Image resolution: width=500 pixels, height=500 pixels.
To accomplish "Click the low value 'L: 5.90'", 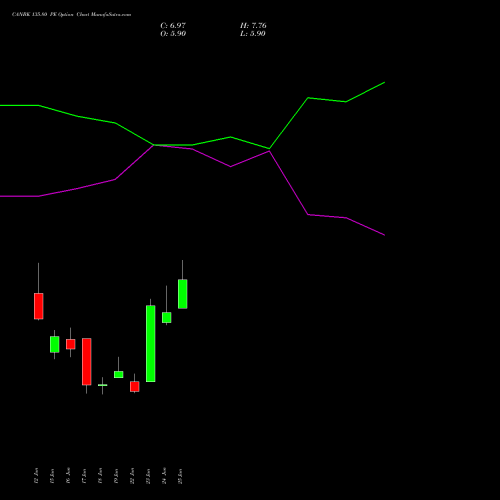I will [x=253, y=34].
